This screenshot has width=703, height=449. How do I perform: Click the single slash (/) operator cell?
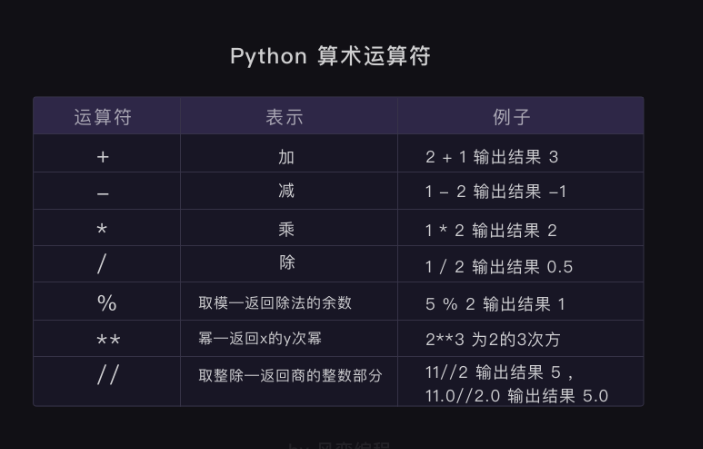pos(103,266)
